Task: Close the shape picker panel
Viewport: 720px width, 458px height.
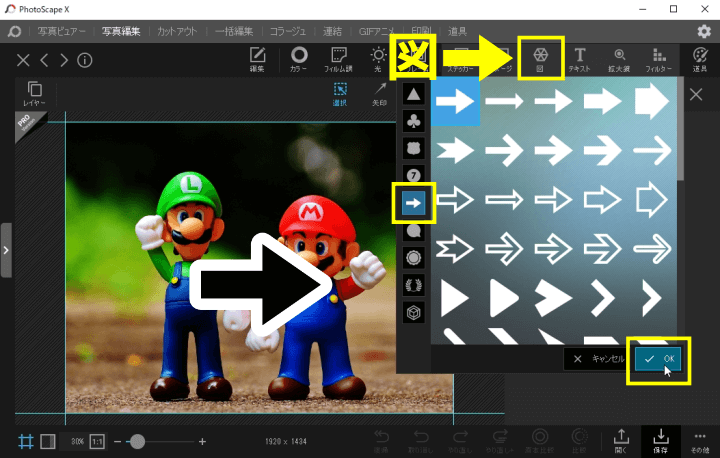Action: click(x=696, y=95)
